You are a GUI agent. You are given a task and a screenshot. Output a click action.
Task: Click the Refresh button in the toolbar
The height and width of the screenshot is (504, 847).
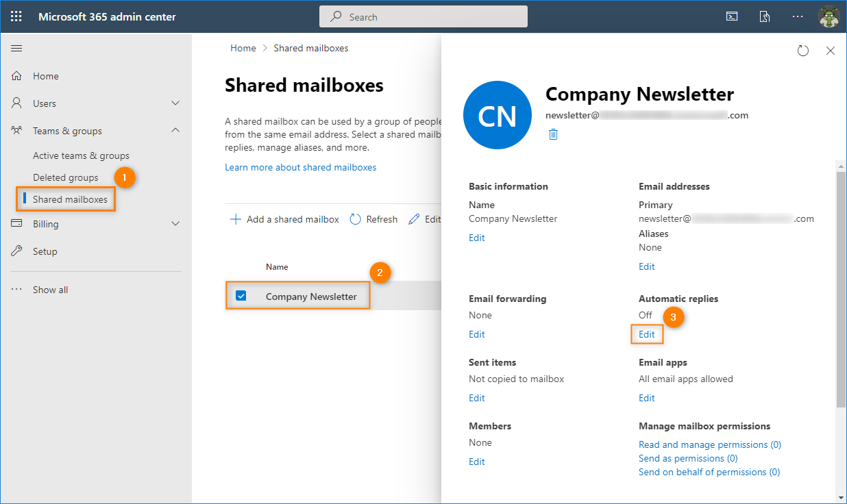click(x=373, y=219)
